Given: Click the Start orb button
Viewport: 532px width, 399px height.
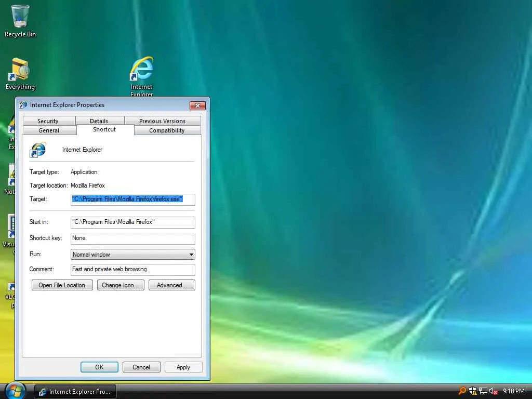Looking at the screenshot, I should (15, 391).
